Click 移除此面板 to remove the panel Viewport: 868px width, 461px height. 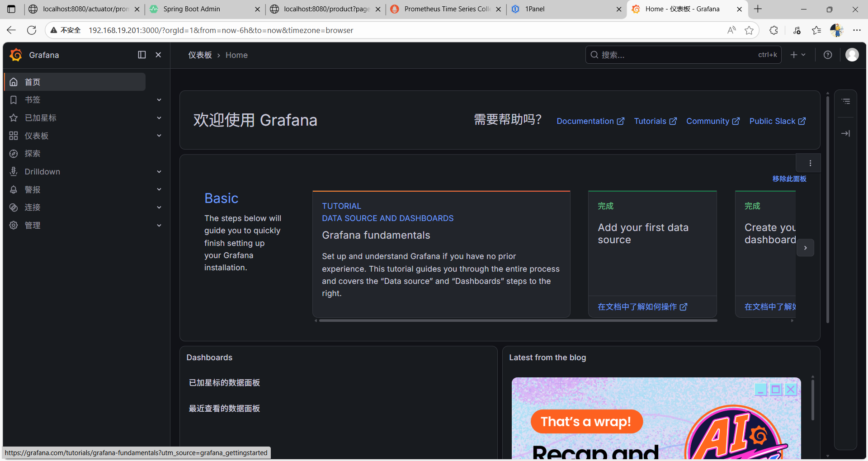[x=789, y=179]
